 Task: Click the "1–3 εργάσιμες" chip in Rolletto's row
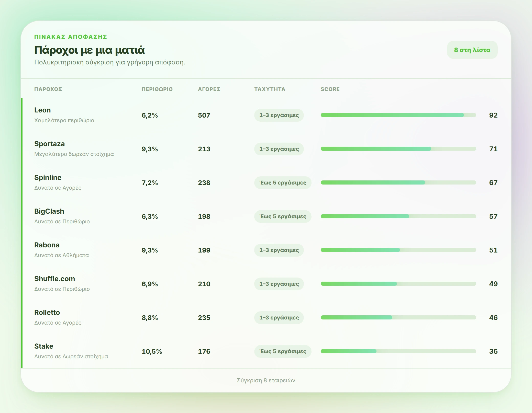279,318
